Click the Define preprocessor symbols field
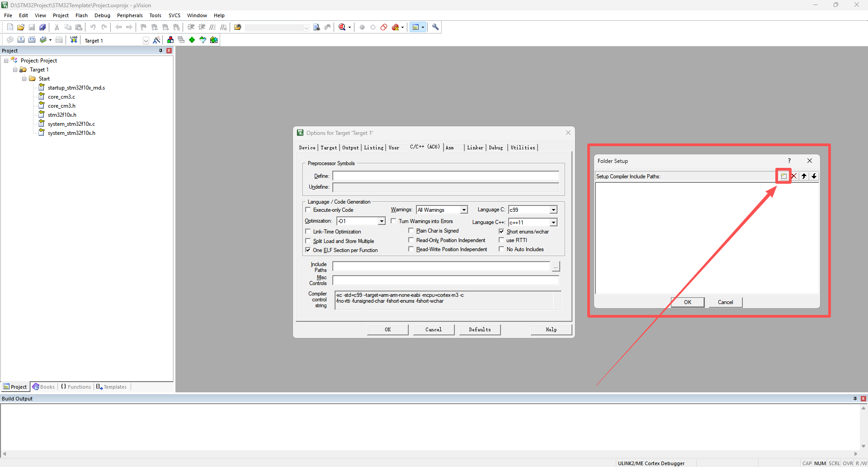 (x=445, y=176)
